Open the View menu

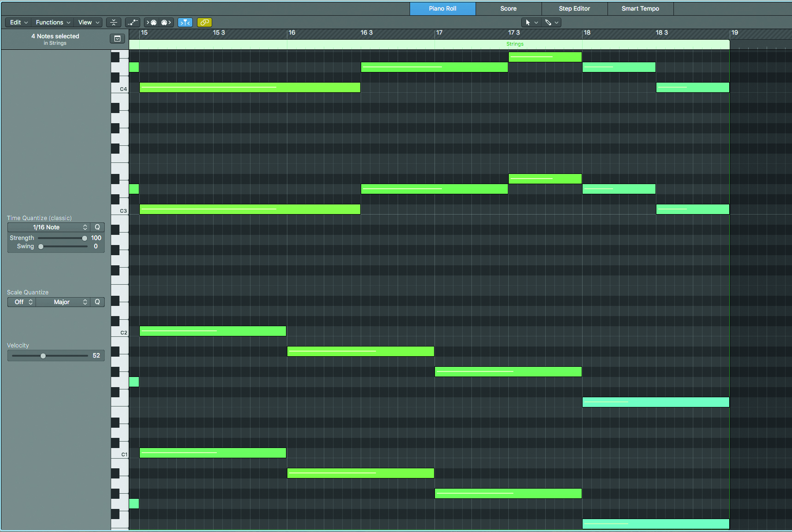tap(88, 22)
